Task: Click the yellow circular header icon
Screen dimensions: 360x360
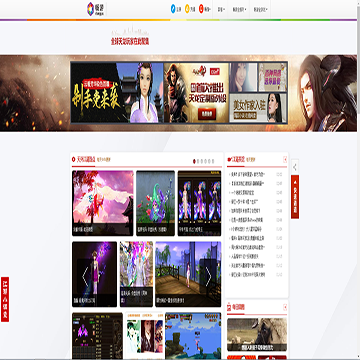Action: coord(187,9)
